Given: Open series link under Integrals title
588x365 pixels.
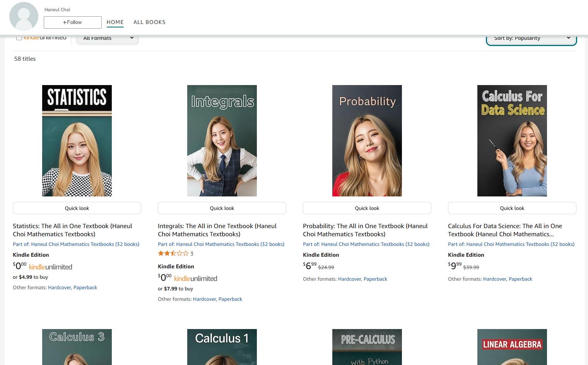Looking at the screenshot, I should click(x=221, y=244).
